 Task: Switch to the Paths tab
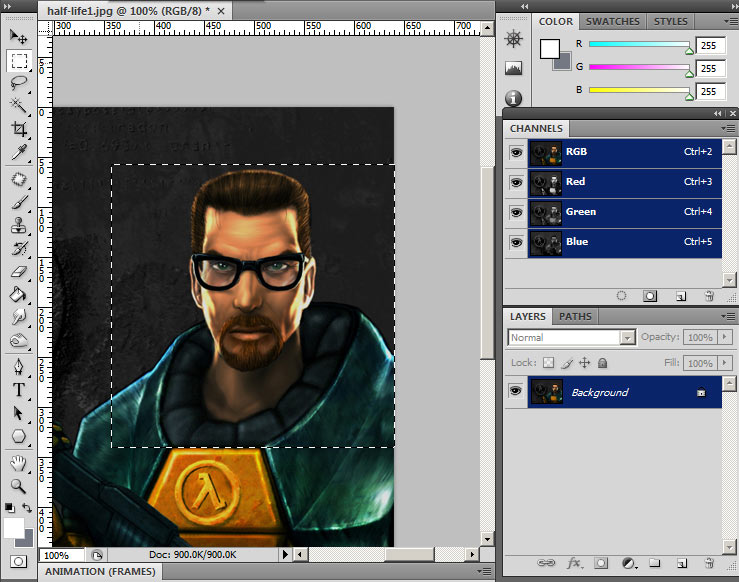click(x=575, y=317)
